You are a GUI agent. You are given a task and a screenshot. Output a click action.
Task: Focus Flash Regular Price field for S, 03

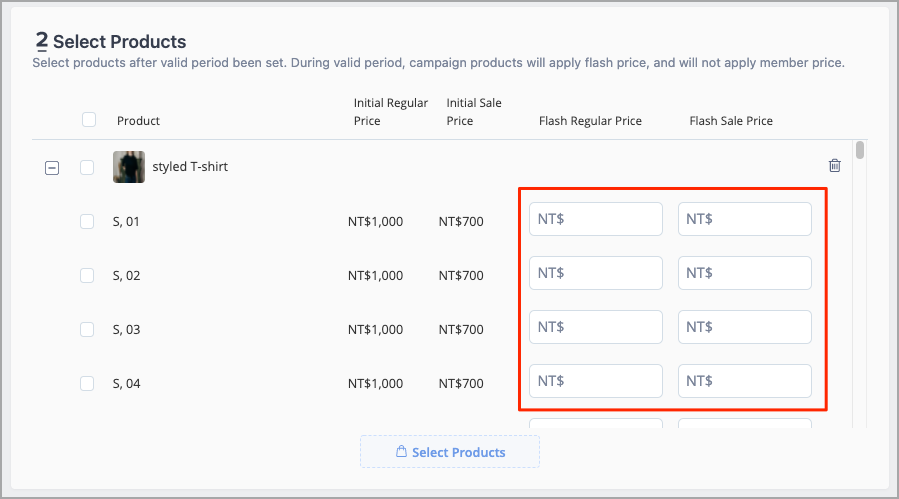click(x=596, y=327)
